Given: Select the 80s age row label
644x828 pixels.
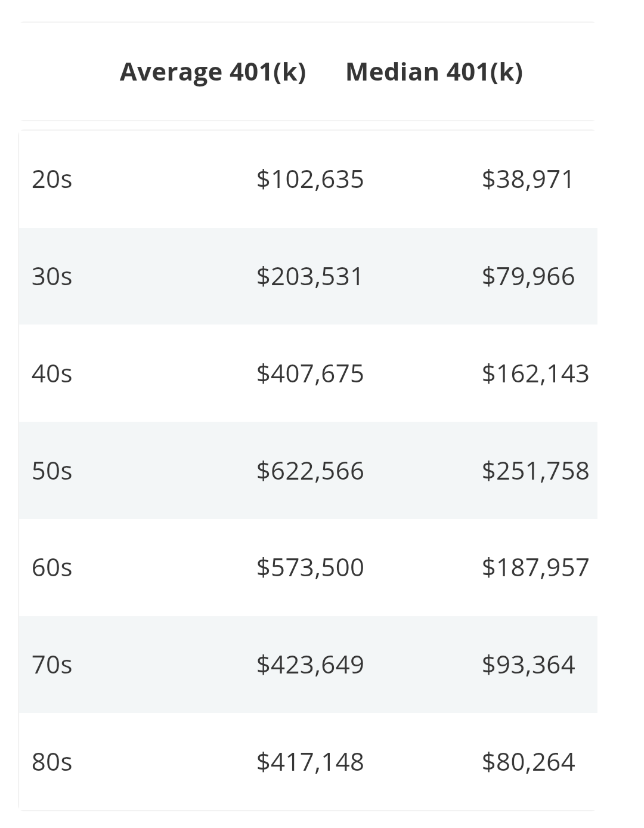Looking at the screenshot, I should pyautogui.click(x=52, y=762).
